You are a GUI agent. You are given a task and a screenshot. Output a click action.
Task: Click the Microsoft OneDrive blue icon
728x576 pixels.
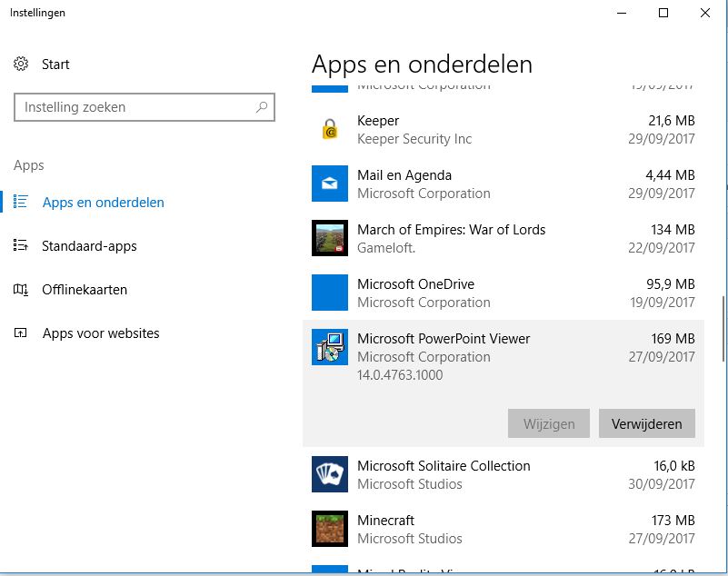tap(329, 293)
